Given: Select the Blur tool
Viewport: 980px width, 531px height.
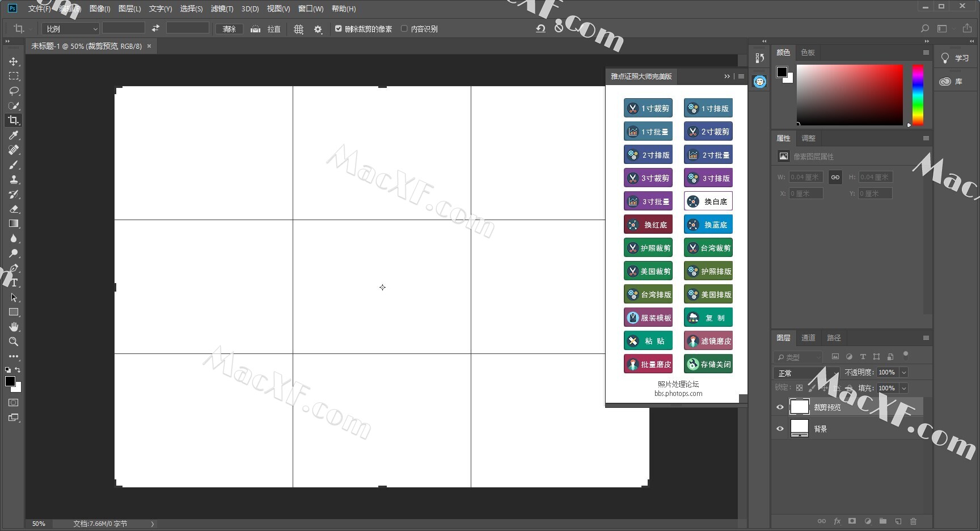Looking at the screenshot, I should point(14,238).
